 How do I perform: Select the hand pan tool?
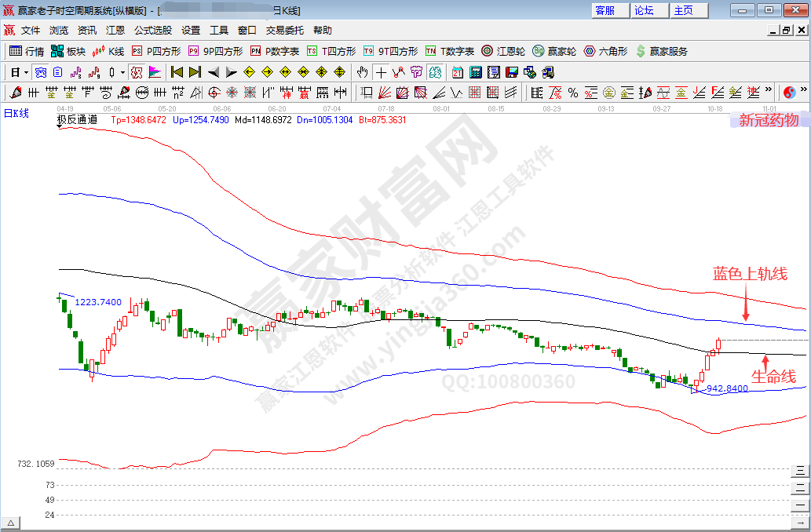[362, 72]
